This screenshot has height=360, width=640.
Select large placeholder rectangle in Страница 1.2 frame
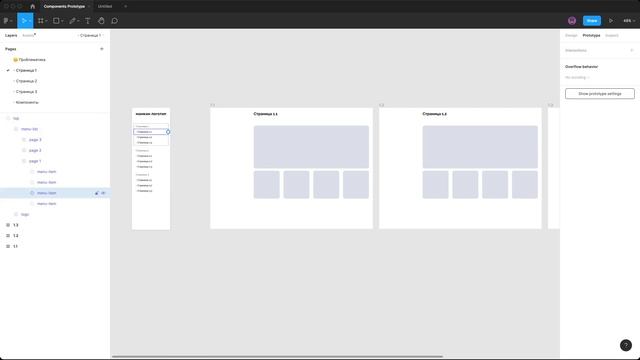click(x=480, y=147)
